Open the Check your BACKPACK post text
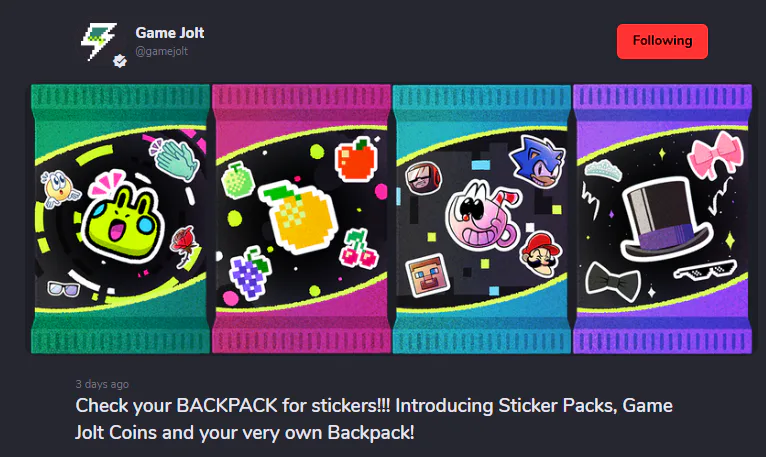Image resolution: width=766 pixels, height=457 pixels. (x=374, y=419)
